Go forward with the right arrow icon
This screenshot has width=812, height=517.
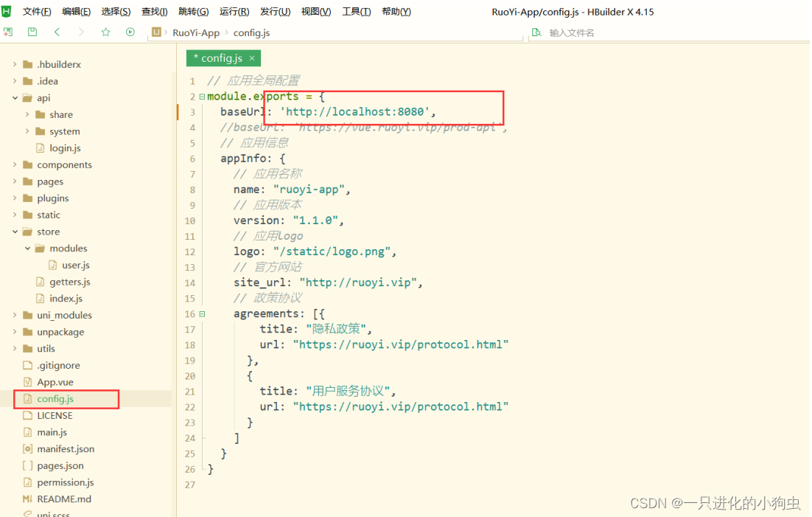(81, 32)
